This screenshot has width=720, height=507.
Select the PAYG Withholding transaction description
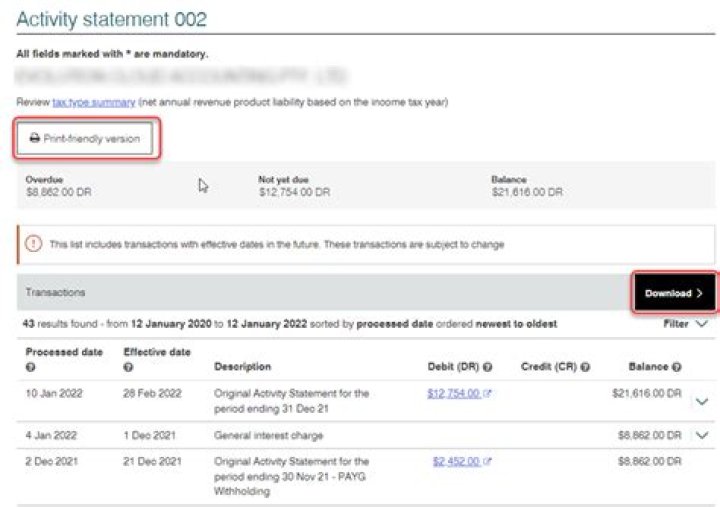coord(290,476)
